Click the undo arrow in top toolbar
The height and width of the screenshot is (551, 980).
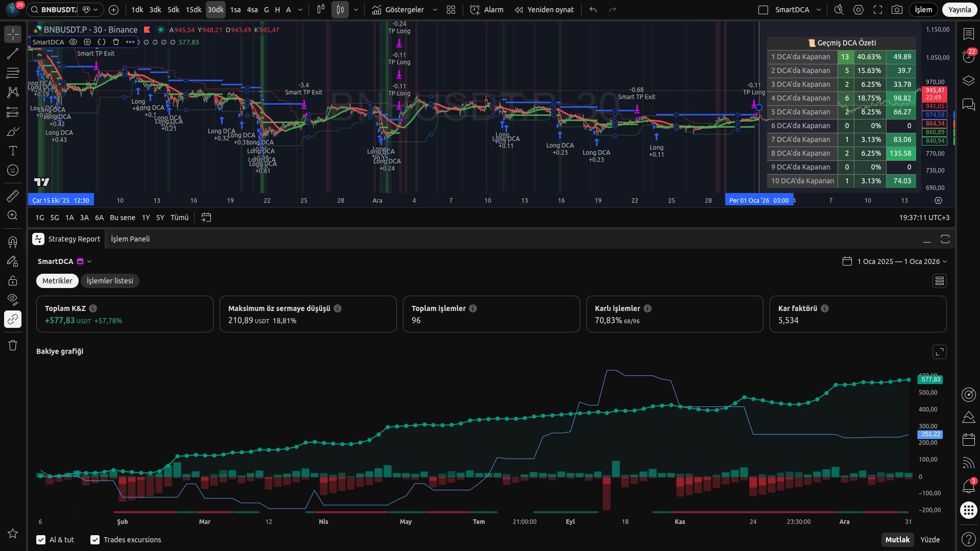pyautogui.click(x=593, y=10)
